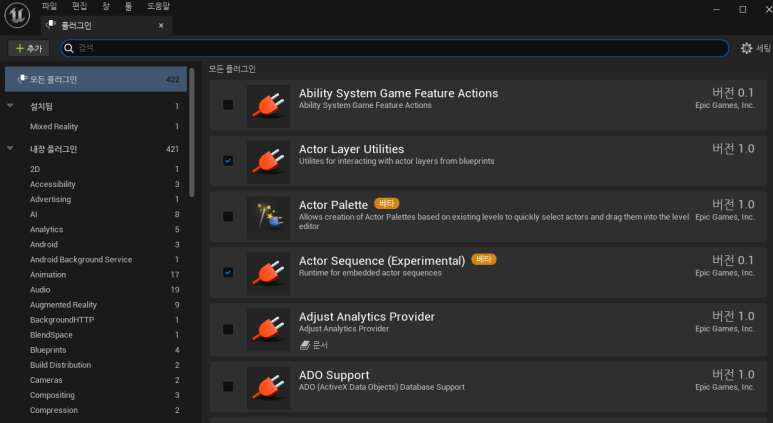Select the 내장 플러그인 category row
This screenshot has height=423, width=773.
96,149
